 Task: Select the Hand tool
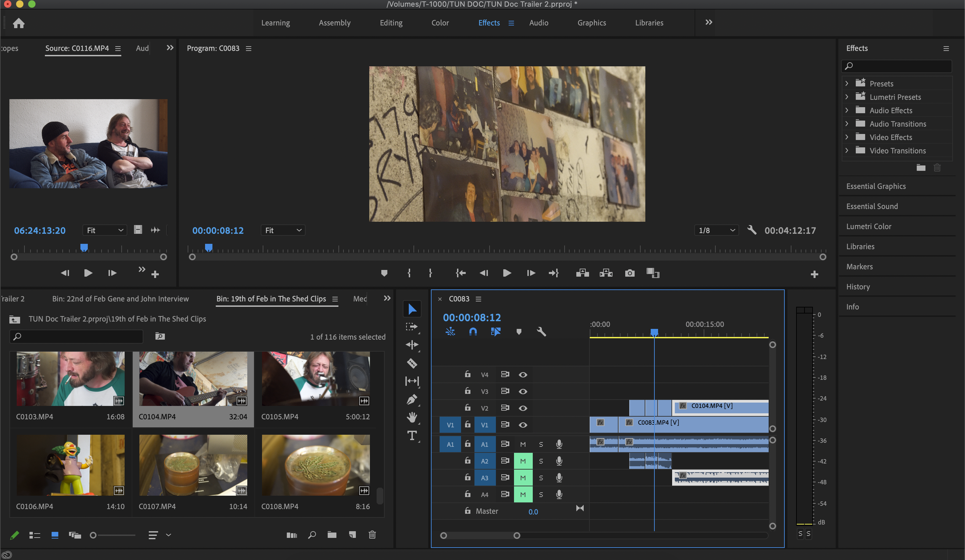(x=412, y=417)
